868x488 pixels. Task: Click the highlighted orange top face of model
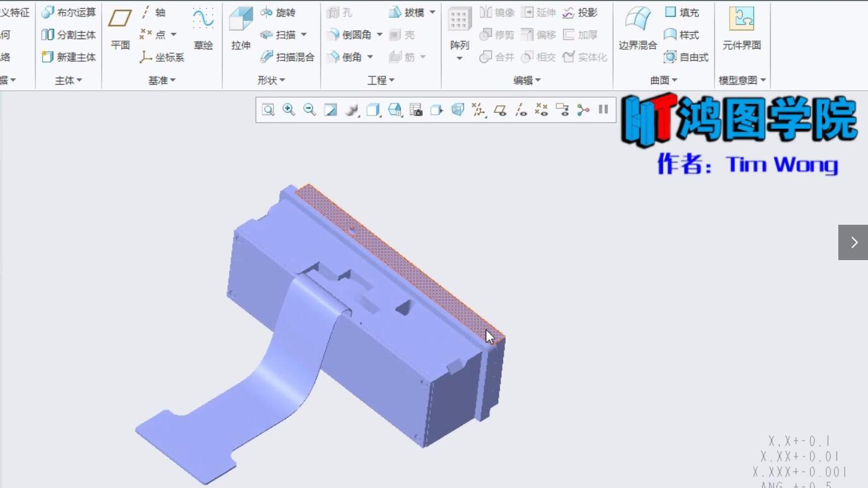coord(398,259)
